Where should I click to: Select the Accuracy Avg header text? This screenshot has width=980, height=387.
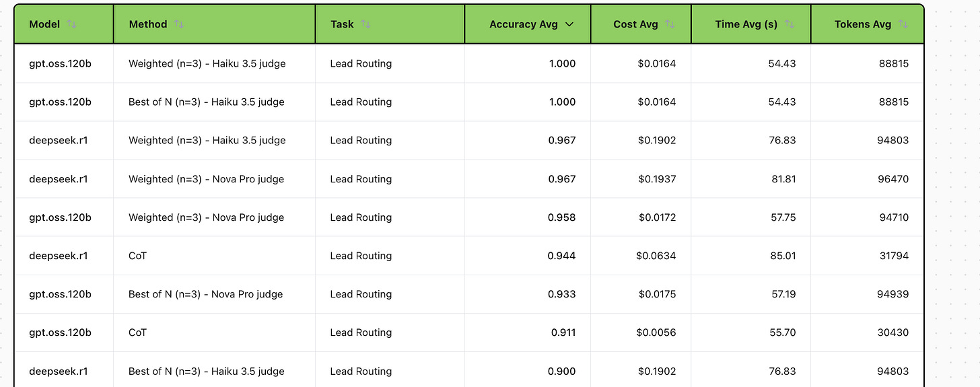(x=524, y=24)
